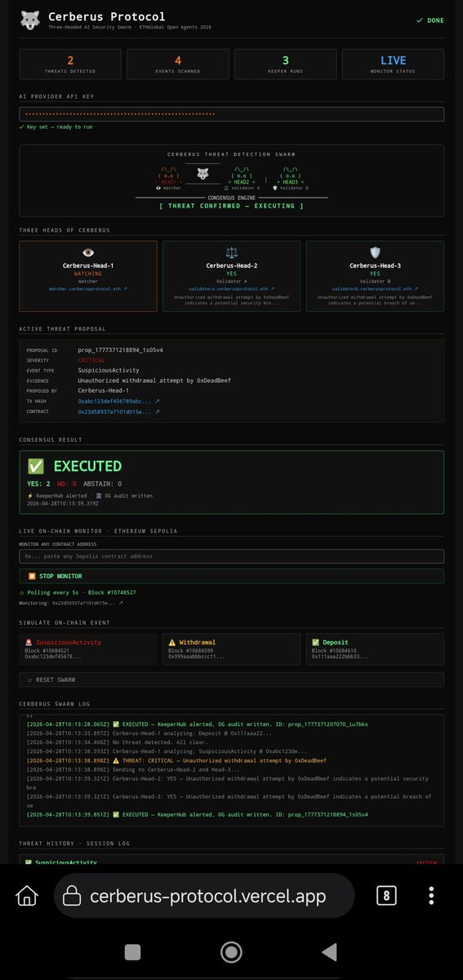This screenshot has height=980, width=463.
Task: Click the siren icon on SuspiciousActivity event
Action: click(29, 642)
